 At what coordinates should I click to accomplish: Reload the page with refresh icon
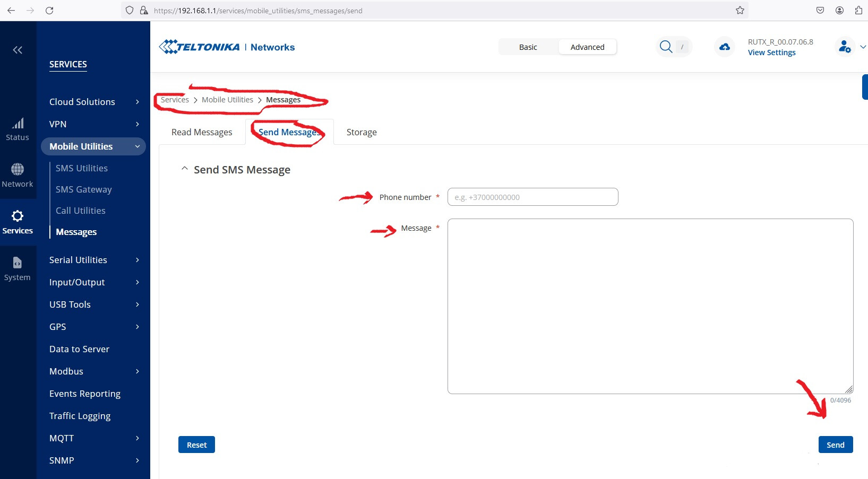[x=49, y=10]
